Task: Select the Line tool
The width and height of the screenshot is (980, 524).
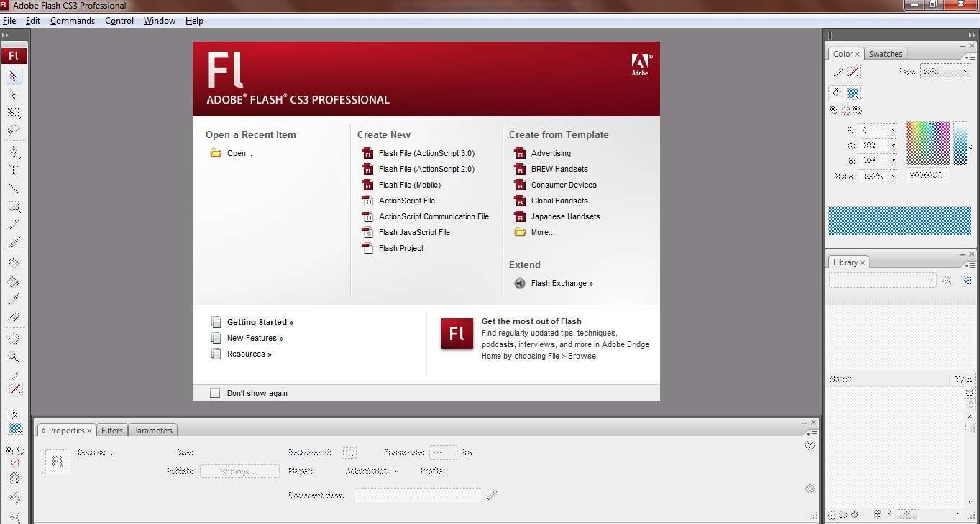Action: (x=14, y=188)
